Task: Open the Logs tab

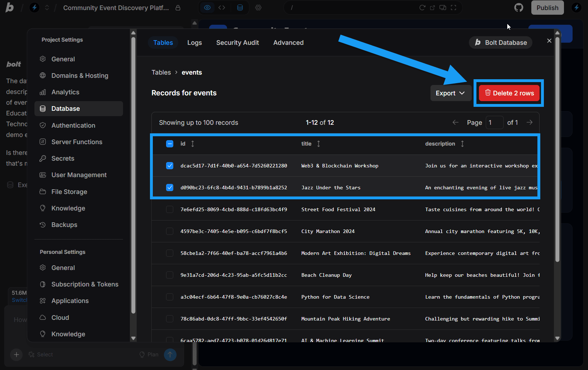Action: 194,42
